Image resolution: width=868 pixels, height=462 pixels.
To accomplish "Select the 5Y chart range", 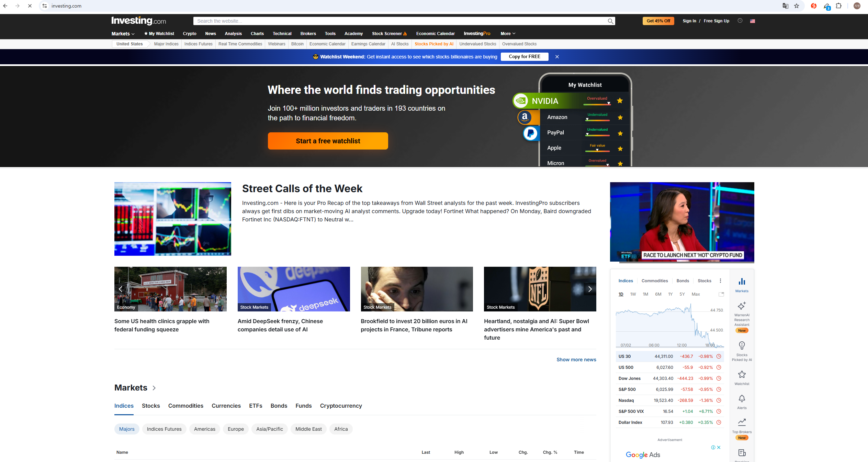I will (x=682, y=294).
